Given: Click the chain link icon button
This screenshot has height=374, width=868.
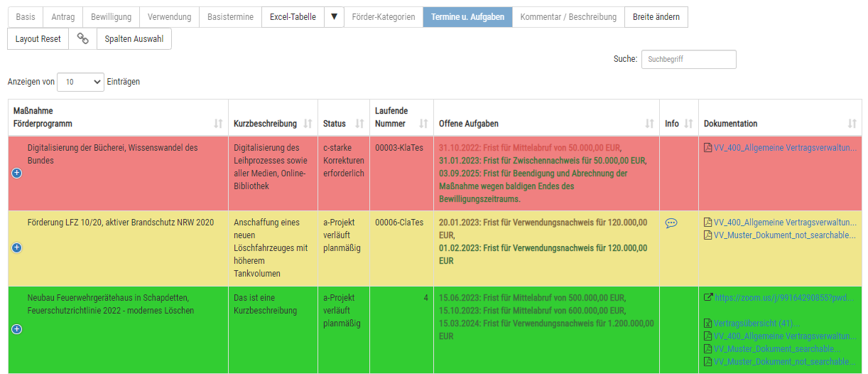Looking at the screenshot, I should pos(82,39).
